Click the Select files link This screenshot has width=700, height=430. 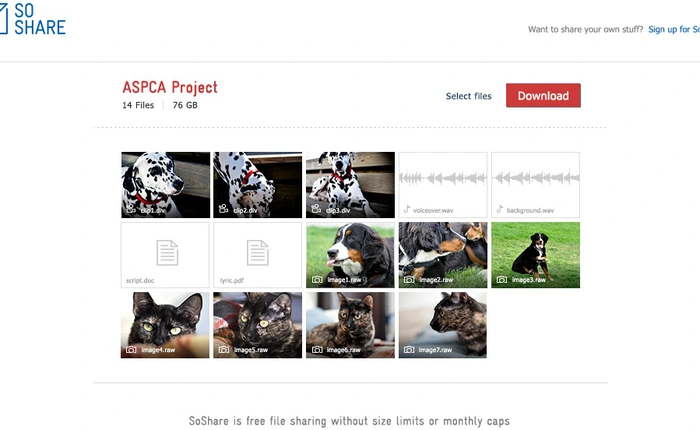(x=468, y=96)
